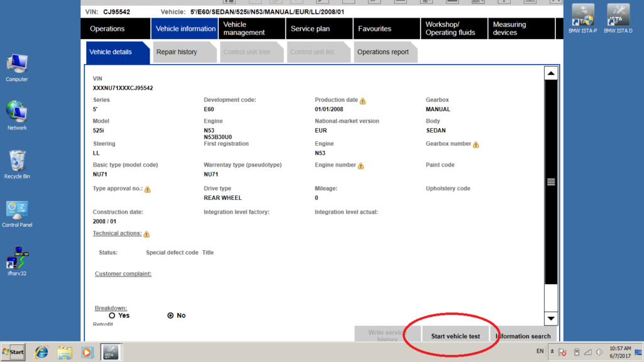
Task: Open Windows Media Player from the taskbar
Action: point(87,352)
